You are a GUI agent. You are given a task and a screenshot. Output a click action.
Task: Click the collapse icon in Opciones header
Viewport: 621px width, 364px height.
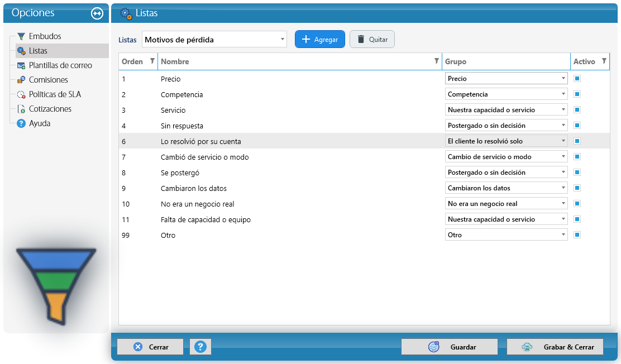coord(97,13)
